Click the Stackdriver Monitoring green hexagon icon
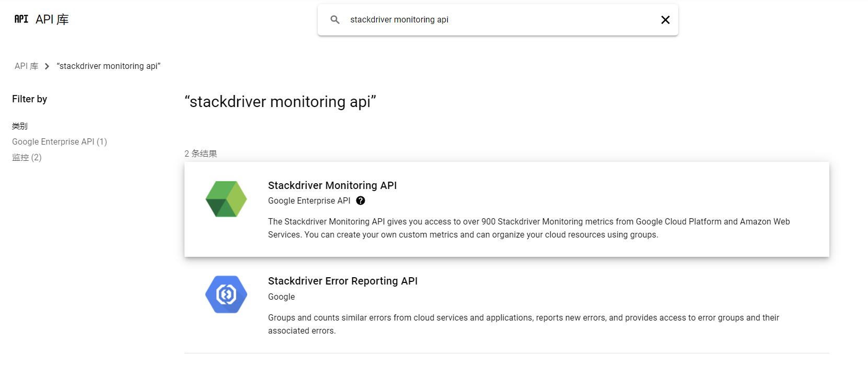868x367 pixels. pyautogui.click(x=226, y=199)
